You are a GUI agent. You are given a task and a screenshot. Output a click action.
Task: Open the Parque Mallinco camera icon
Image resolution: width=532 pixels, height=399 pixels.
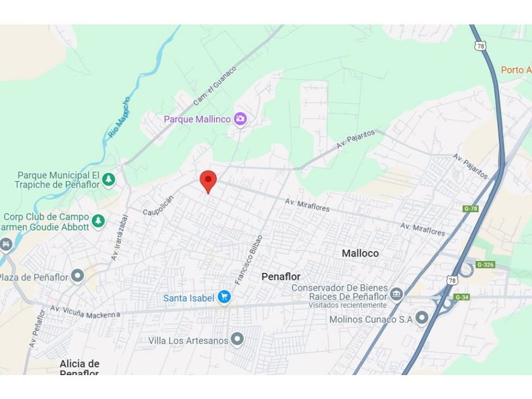click(x=240, y=119)
